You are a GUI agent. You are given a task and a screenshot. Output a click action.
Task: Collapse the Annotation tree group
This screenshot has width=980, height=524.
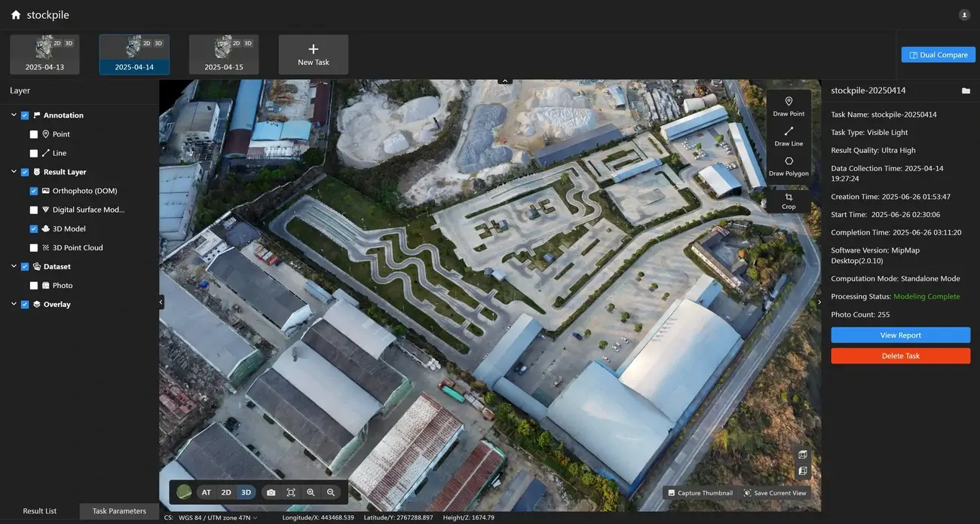[x=14, y=115]
